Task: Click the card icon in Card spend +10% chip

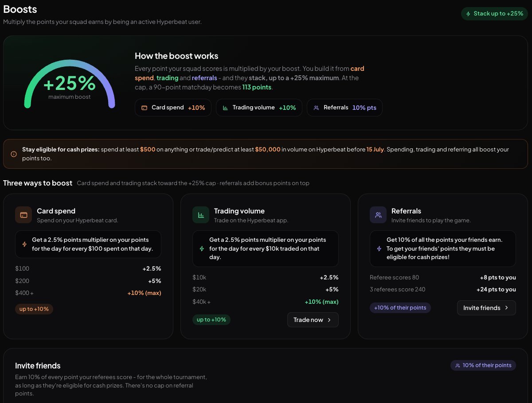Action: pyautogui.click(x=144, y=108)
